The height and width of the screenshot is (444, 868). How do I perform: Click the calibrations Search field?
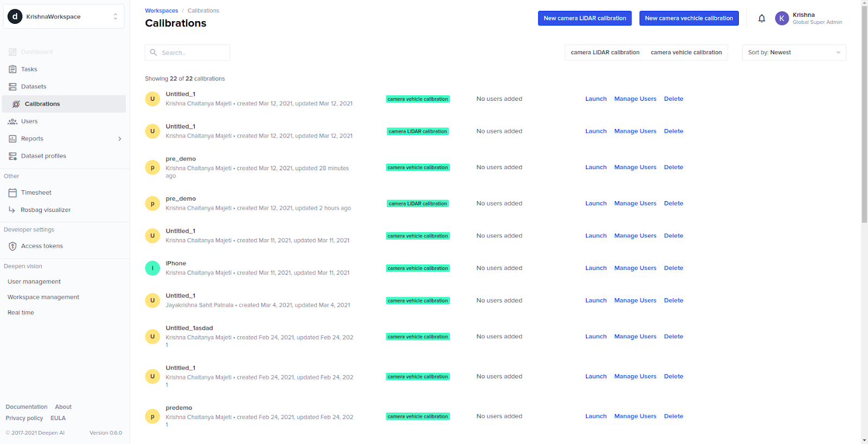(187, 53)
